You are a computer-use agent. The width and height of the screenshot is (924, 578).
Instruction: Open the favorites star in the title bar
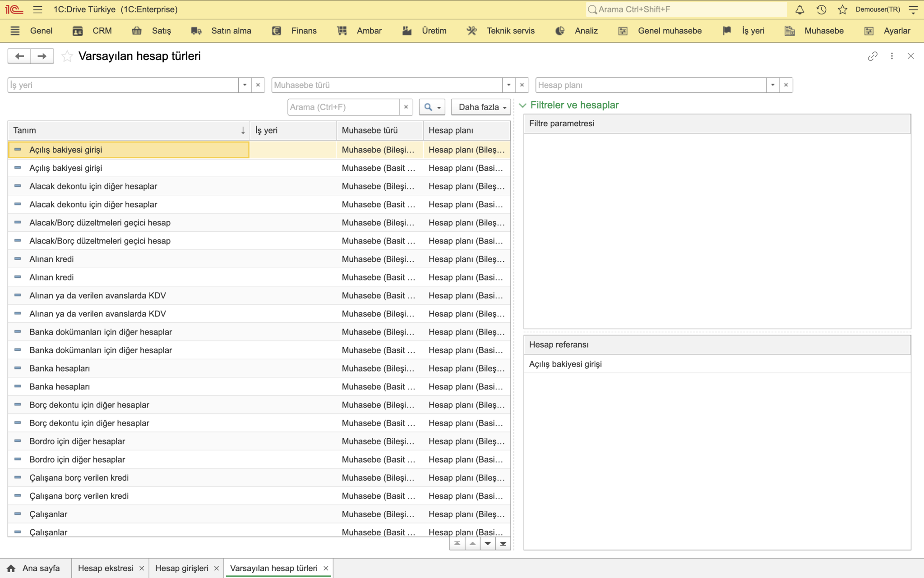coord(842,9)
